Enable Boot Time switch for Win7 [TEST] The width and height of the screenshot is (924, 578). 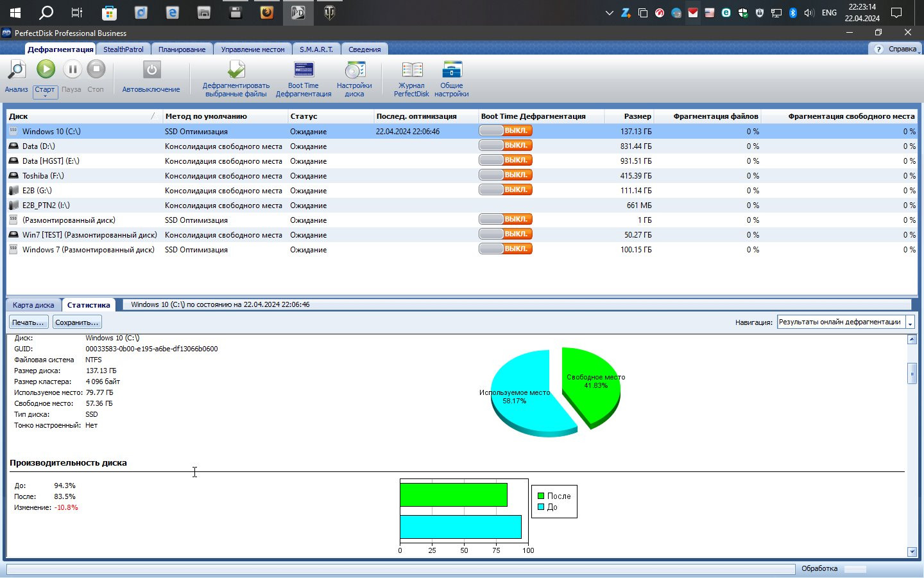pos(505,234)
